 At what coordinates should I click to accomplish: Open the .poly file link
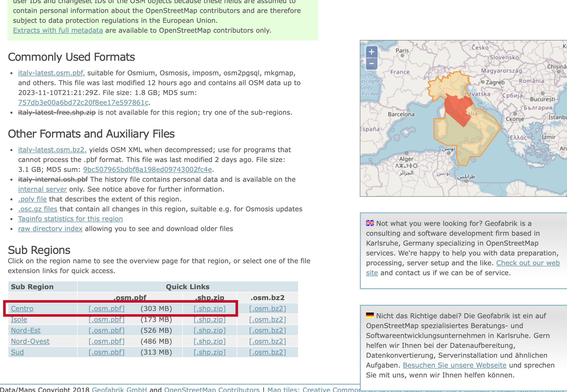(32, 199)
